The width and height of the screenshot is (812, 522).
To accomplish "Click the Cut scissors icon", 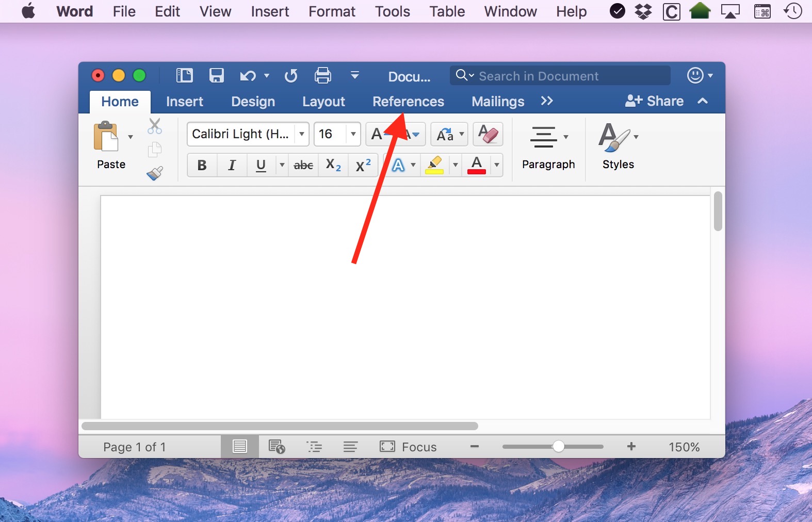I will pos(154,126).
